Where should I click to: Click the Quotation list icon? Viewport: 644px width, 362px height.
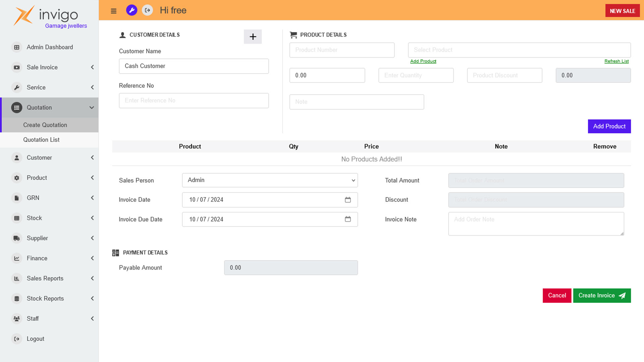coord(17,108)
